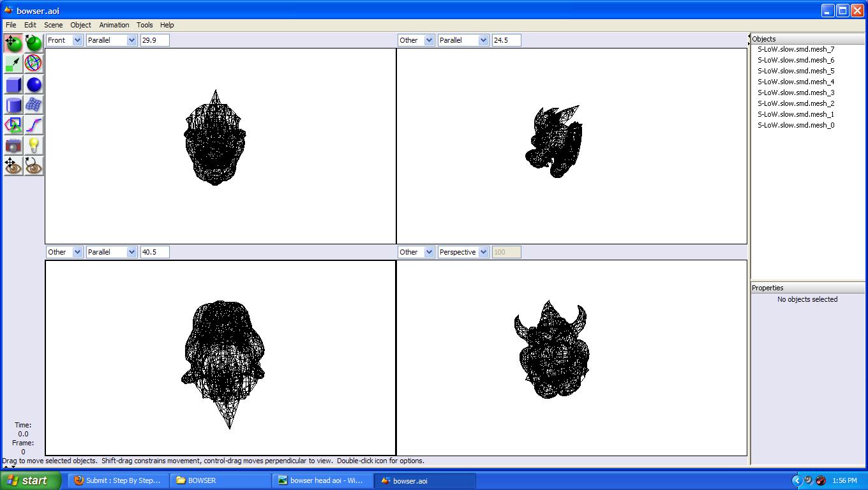Open the Windows Start menu

point(30,480)
